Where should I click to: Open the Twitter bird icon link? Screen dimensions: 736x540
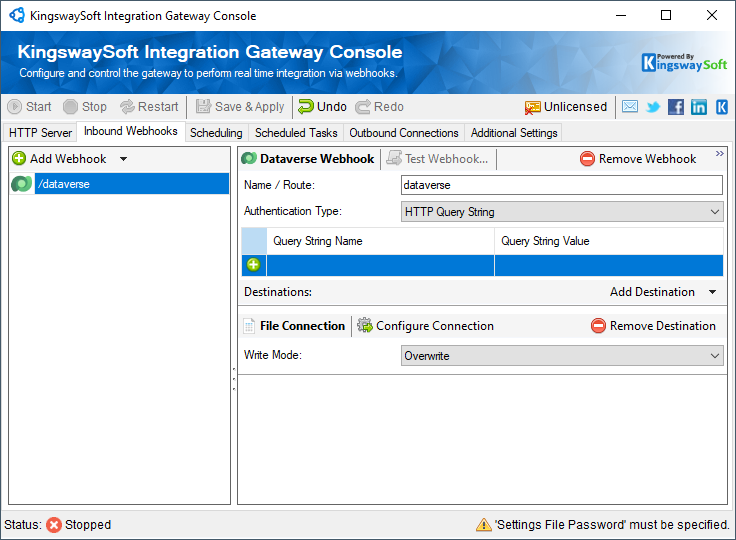(x=653, y=107)
